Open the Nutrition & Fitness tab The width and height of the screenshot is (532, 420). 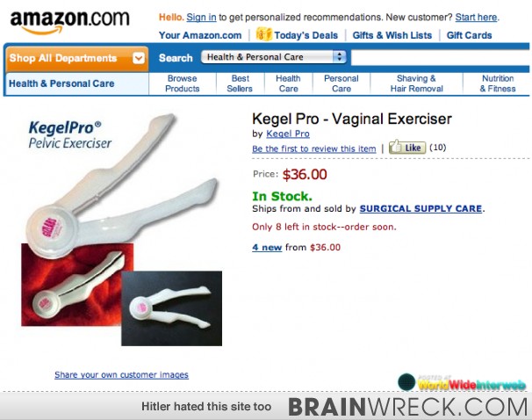(498, 83)
